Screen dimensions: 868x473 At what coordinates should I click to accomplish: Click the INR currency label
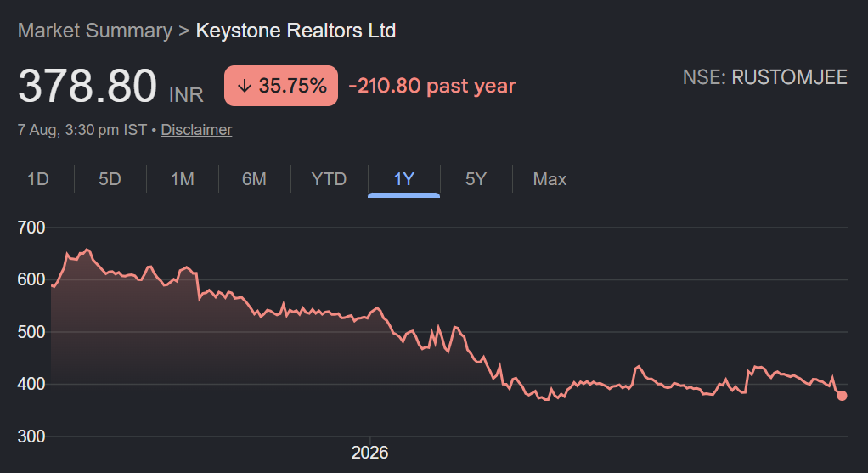tap(186, 95)
